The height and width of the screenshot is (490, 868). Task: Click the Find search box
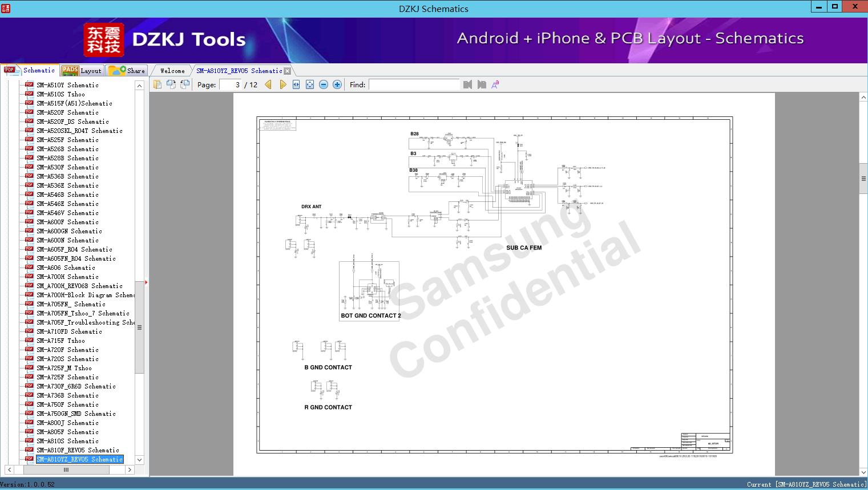click(414, 84)
